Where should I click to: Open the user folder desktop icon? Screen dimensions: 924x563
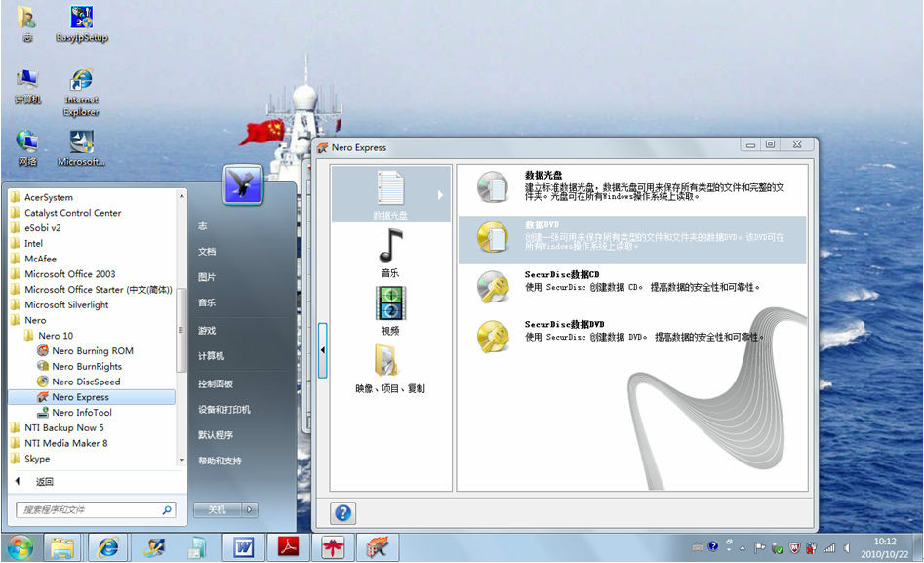27,24
